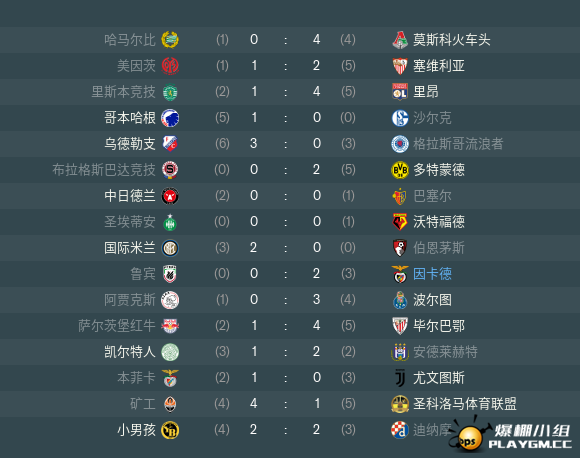Click the Bournemouth club badge
Screen dimensions: 580x458
point(400,248)
